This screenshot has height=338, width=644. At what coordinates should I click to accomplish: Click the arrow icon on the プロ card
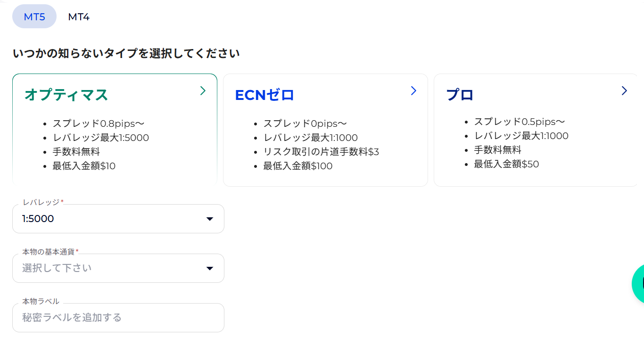coord(624,91)
